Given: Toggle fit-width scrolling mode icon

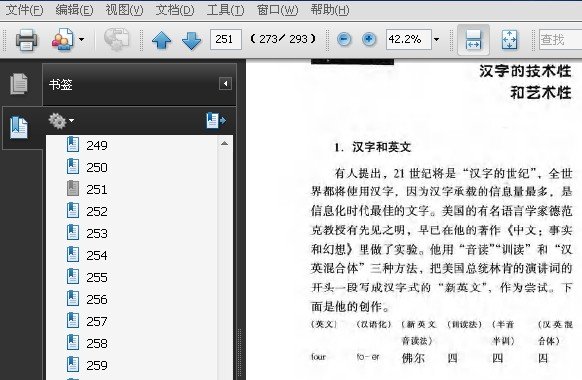Looking at the screenshot, I should click(x=473, y=40).
